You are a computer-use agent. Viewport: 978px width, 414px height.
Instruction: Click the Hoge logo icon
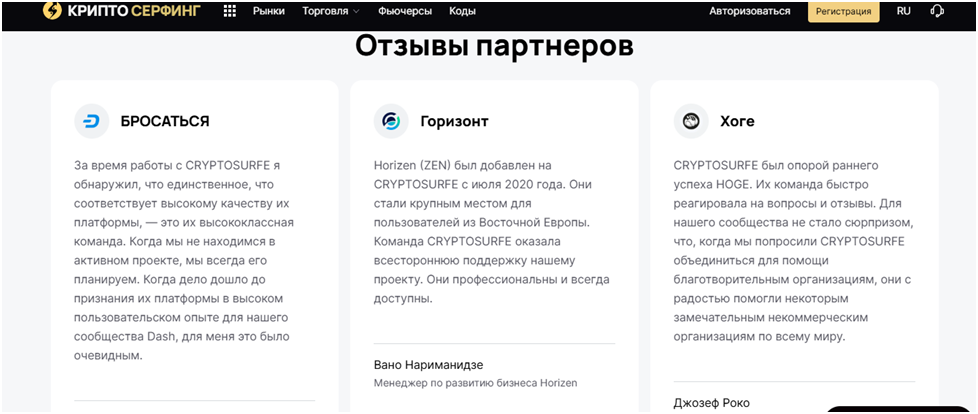coord(691,121)
